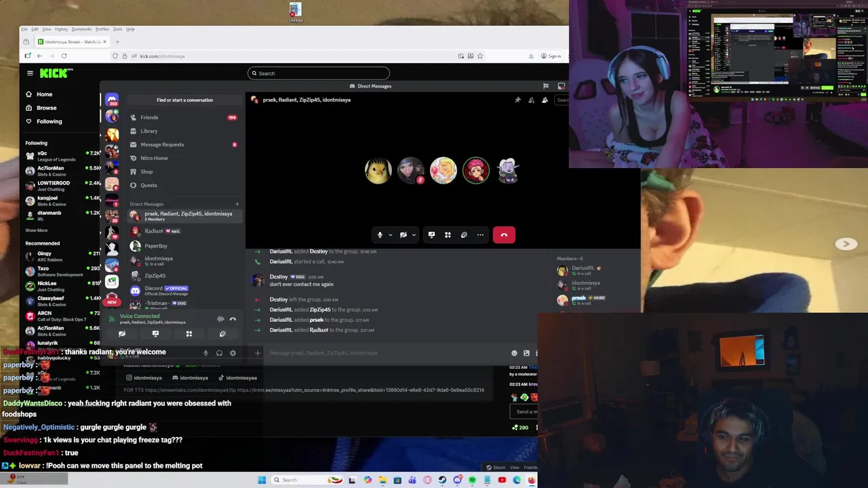Open GIF picker icon in message box

pos(526,353)
